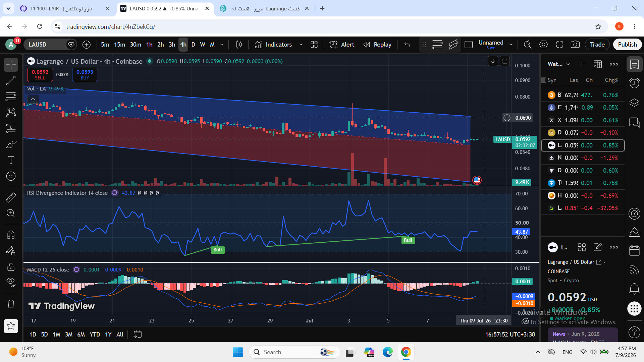Show All date range

pos(120,334)
